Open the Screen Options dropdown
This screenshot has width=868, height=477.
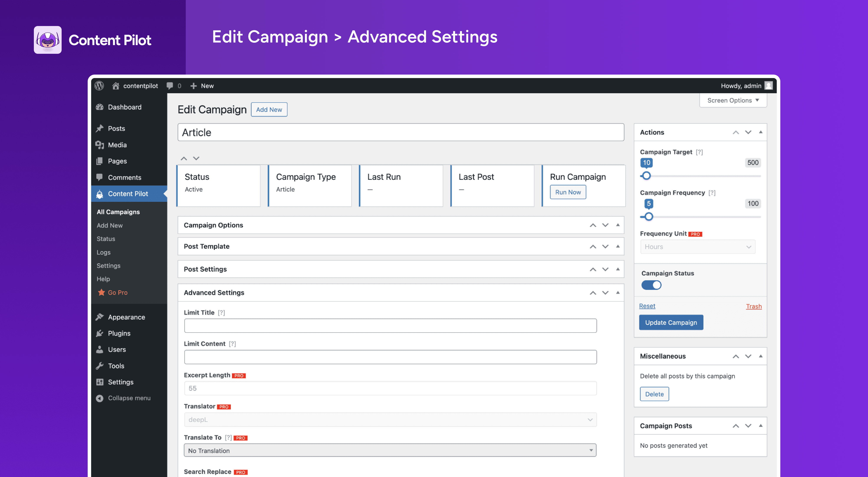[733, 100]
